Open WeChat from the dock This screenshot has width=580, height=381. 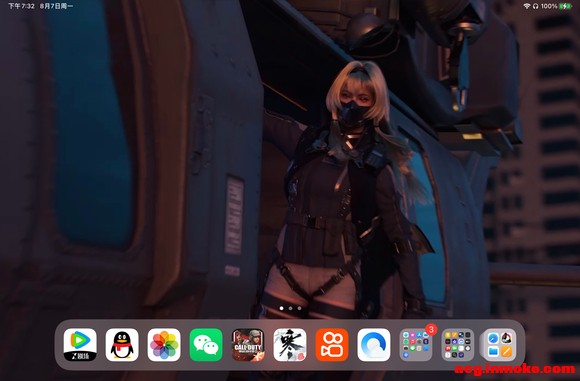click(206, 345)
